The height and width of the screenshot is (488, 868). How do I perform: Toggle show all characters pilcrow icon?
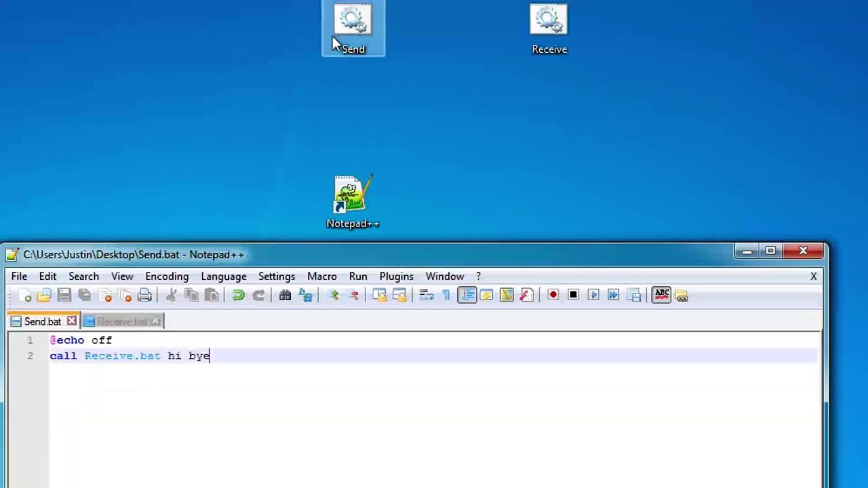coord(446,296)
